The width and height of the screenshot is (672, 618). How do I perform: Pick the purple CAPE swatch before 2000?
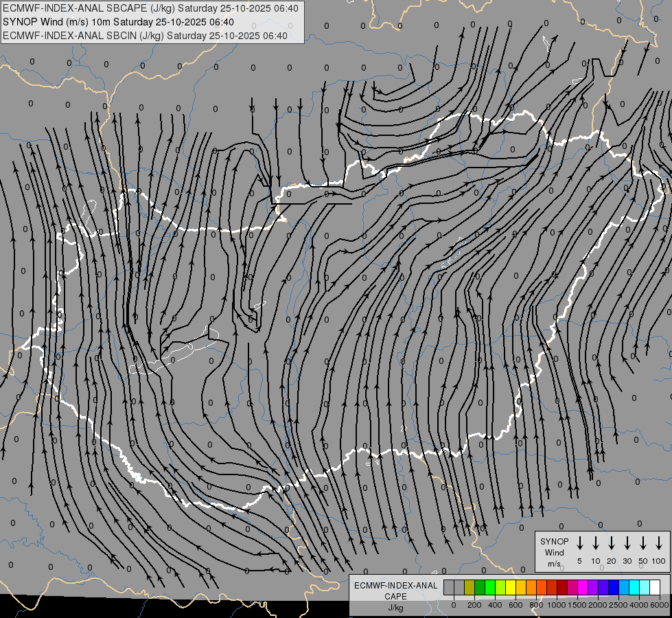coord(593,587)
